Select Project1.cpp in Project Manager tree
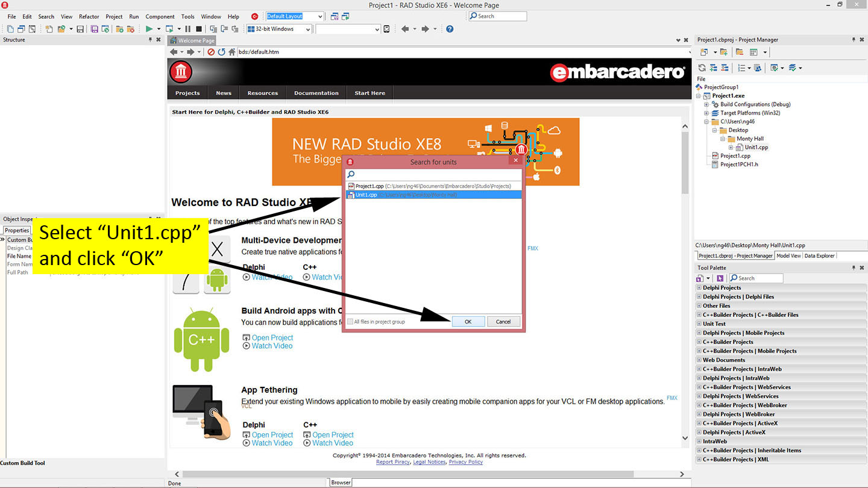This screenshot has height=488, width=868. coord(735,156)
